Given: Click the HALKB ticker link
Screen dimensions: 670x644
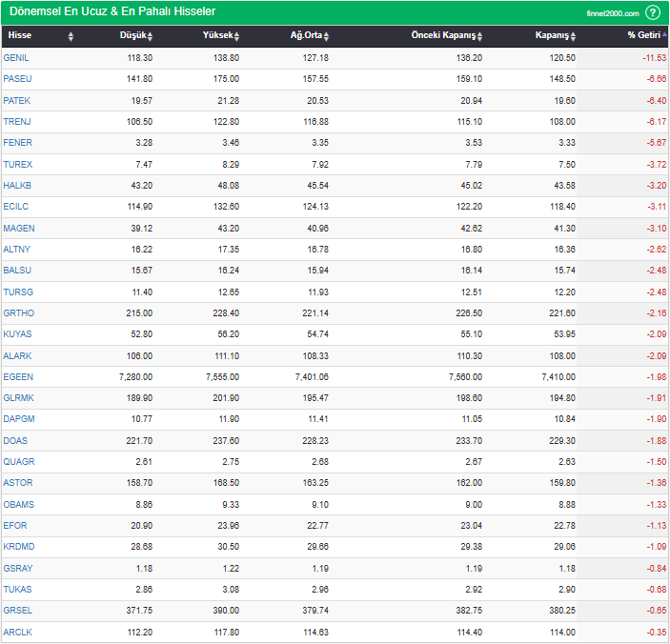Looking at the screenshot, I should tap(17, 185).
